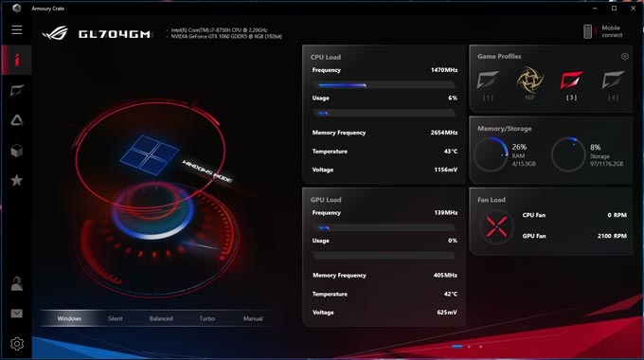Switch to Balanced mode tab
644x360 pixels.
(161, 318)
